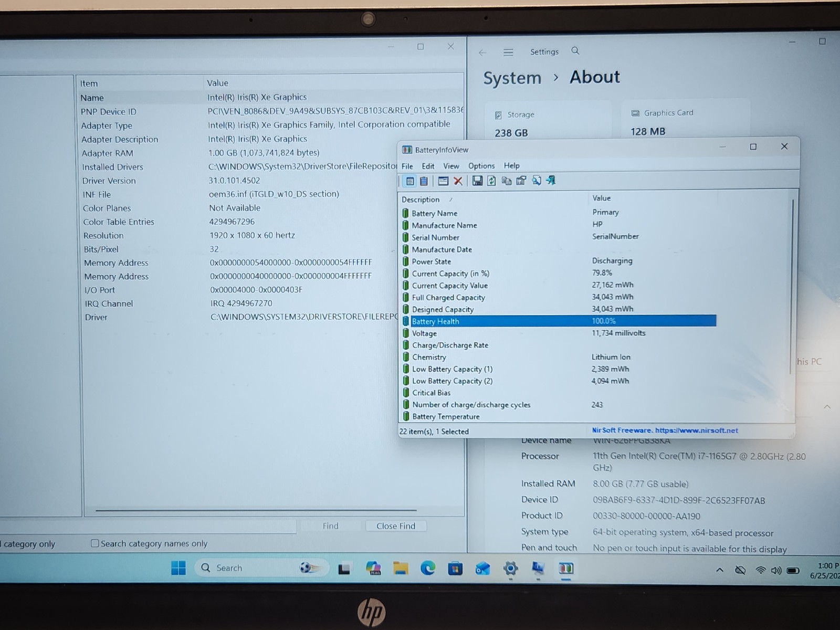Select the Battery Name row
The width and height of the screenshot is (840, 630).
point(558,213)
